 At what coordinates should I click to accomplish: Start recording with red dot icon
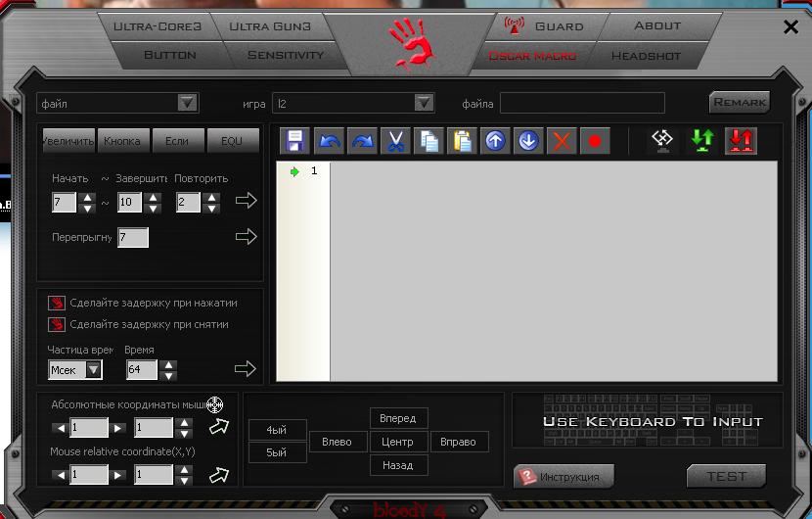point(595,141)
